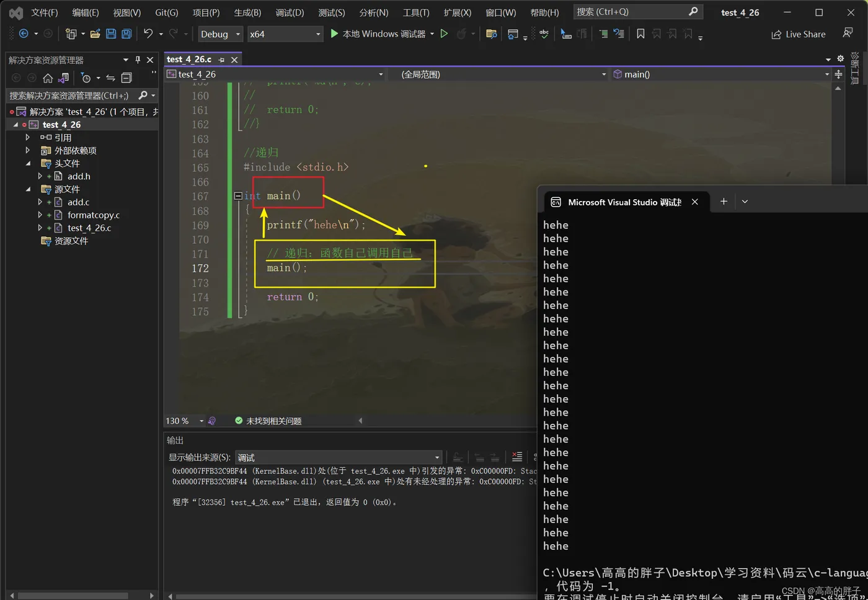Click the Live Share button
This screenshot has width=868, height=600.
coord(799,34)
